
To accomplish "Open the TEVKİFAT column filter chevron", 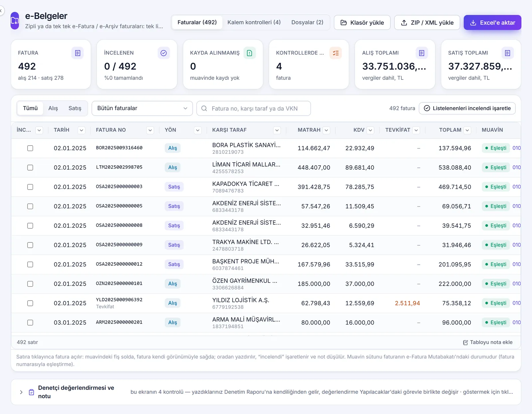I will [x=416, y=130].
